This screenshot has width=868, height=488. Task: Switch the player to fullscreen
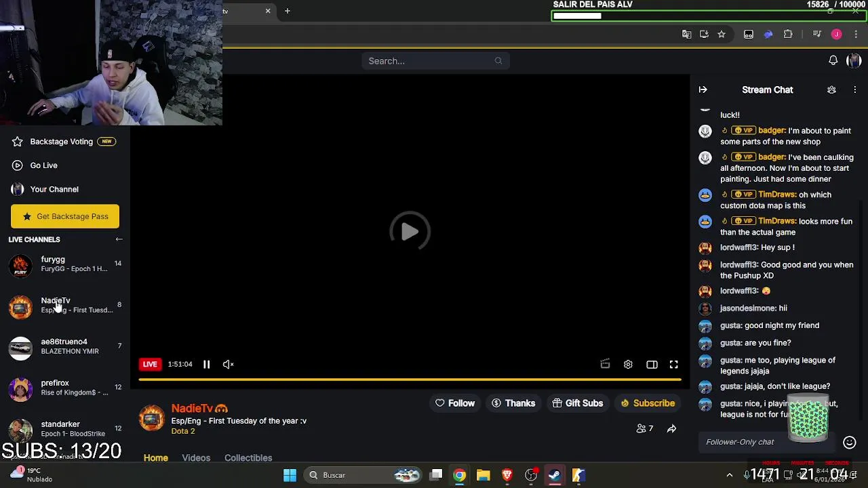[x=674, y=365]
